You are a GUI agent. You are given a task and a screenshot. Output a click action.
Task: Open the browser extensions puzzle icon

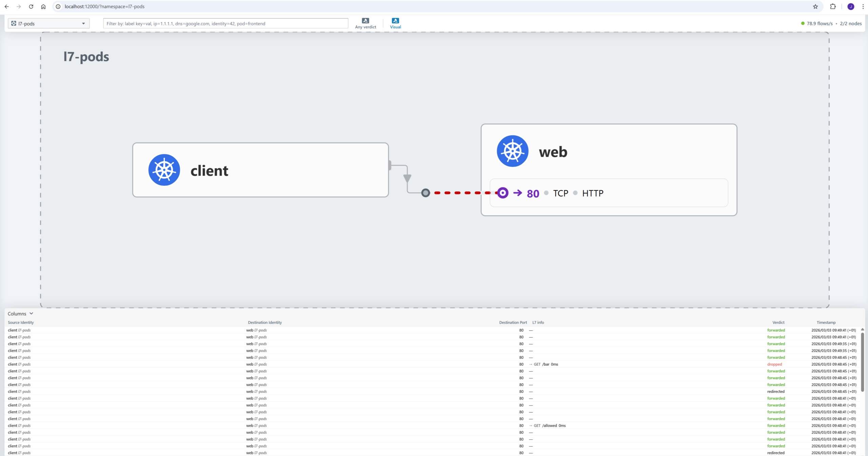833,6
